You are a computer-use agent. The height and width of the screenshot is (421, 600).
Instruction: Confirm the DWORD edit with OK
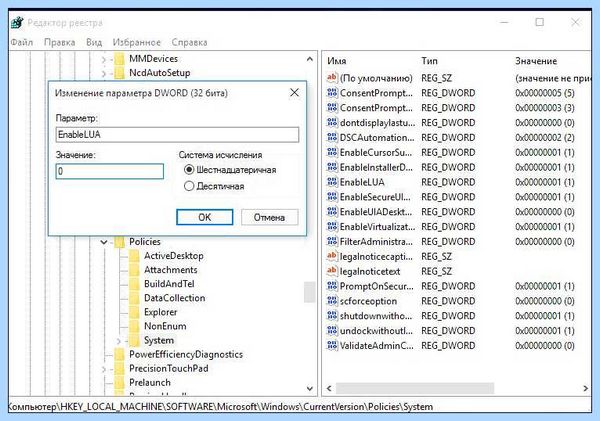[x=204, y=217]
